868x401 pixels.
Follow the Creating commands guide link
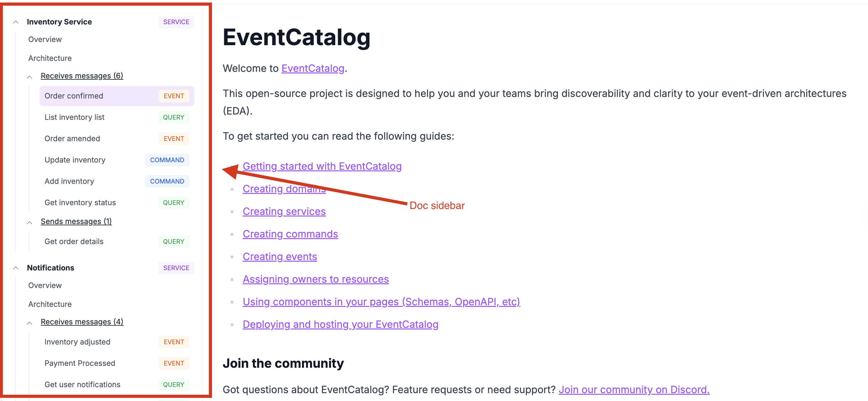pos(290,234)
